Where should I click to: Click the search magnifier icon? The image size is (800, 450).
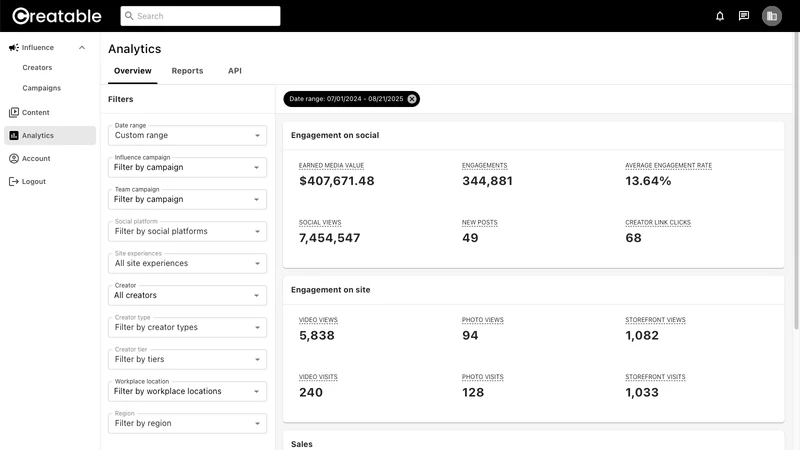(129, 16)
